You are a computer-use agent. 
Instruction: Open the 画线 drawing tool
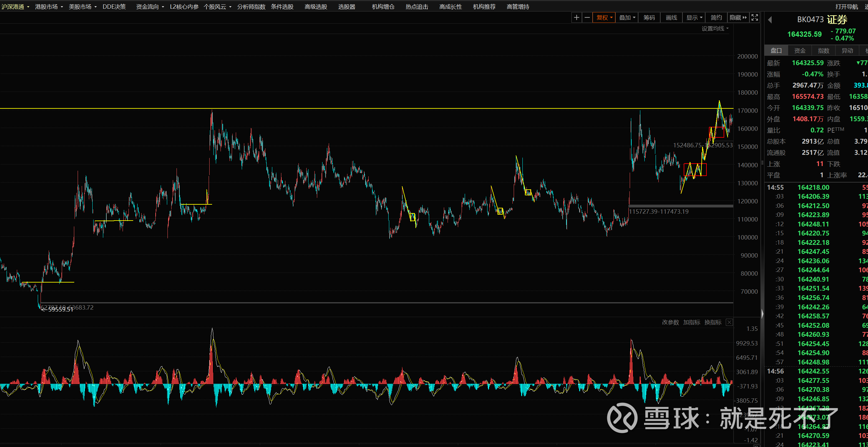[x=671, y=17]
